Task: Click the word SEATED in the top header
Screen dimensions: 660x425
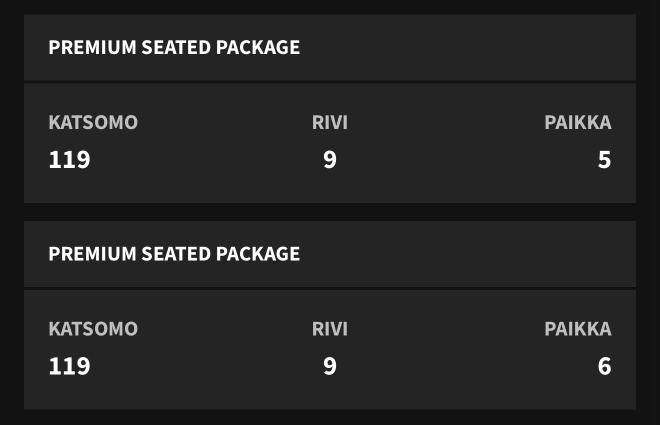Action: pyautogui.click(x=176, y=48)
